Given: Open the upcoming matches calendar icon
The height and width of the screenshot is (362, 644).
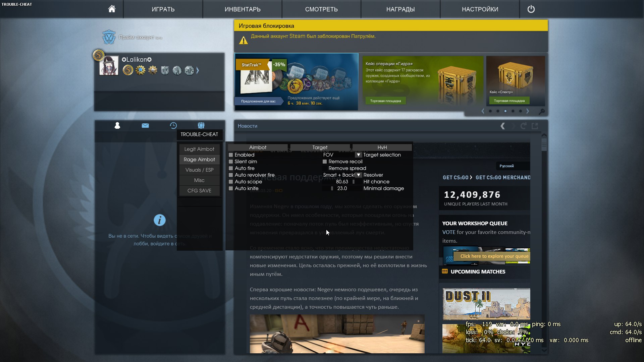Looking at the screenshot, I should point(445,271).
